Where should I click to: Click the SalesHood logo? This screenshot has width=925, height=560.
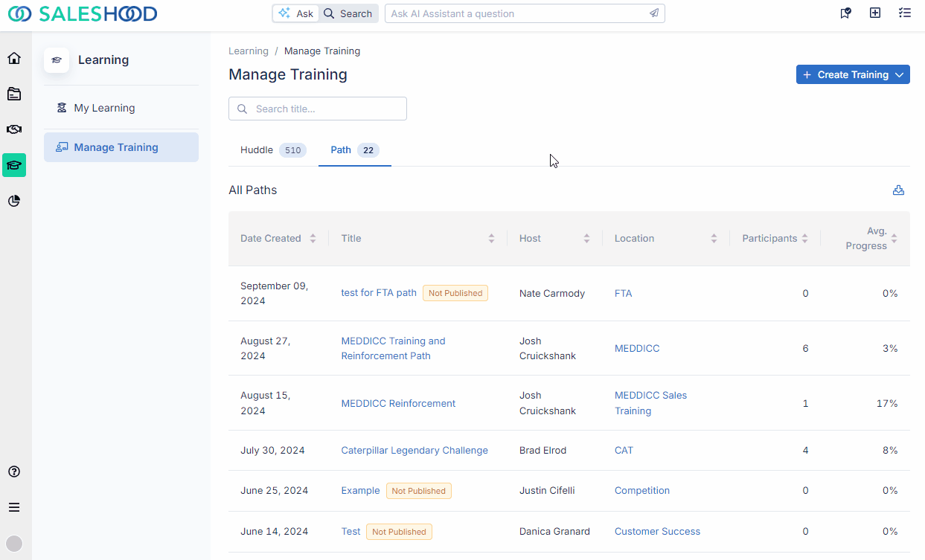(x=83, y=13)
